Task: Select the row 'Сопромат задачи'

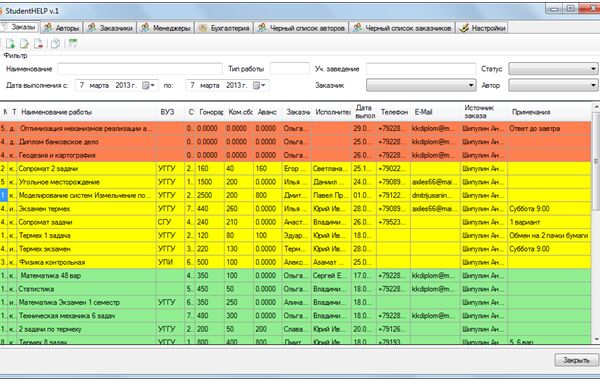Action: (295, 222)
